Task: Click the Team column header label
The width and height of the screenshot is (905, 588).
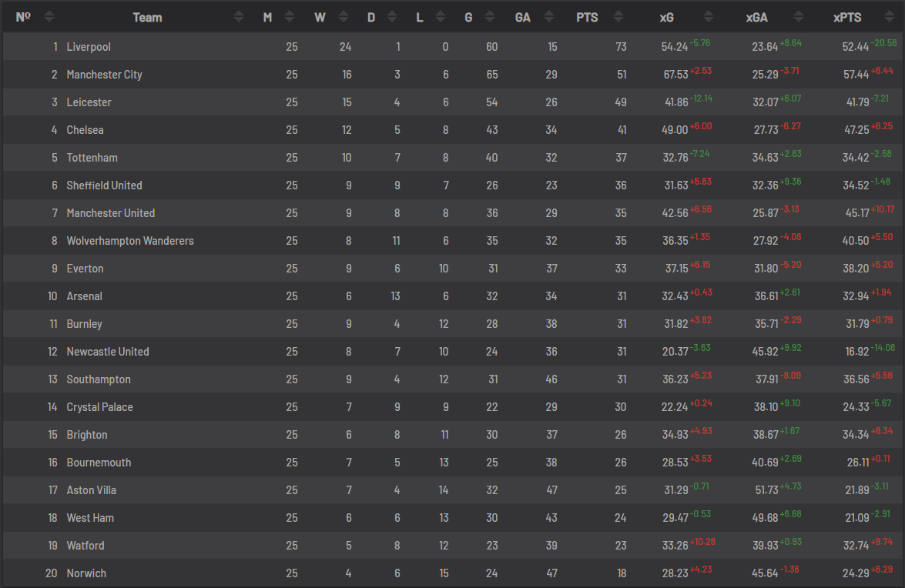Action: pos(147,17)
